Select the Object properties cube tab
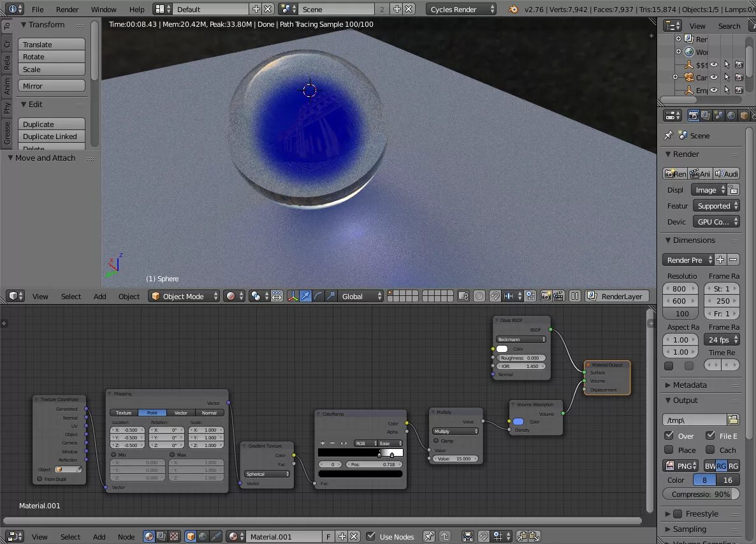Screen dimensions: 756x544 pos(744,115)
